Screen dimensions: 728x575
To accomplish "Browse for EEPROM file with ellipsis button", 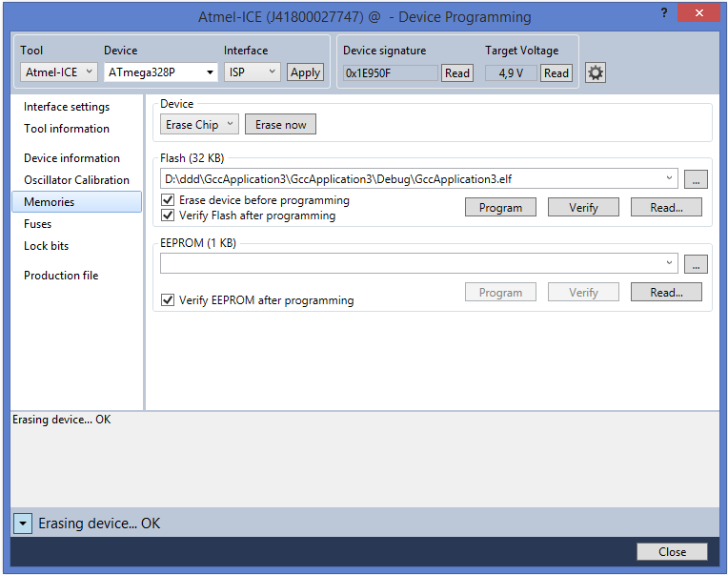I will click(x=696, y=264).
